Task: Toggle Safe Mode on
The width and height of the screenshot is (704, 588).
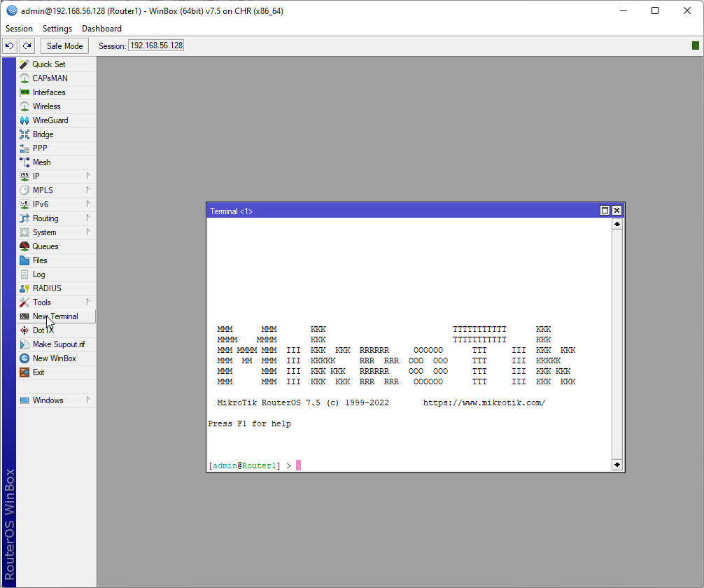Action: click(64, 46)
